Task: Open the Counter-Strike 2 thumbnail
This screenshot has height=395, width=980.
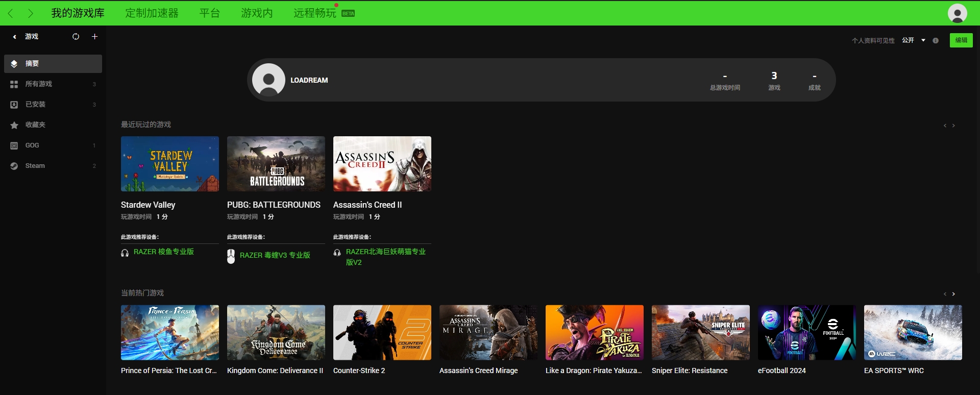Action: tap(382, 333)
